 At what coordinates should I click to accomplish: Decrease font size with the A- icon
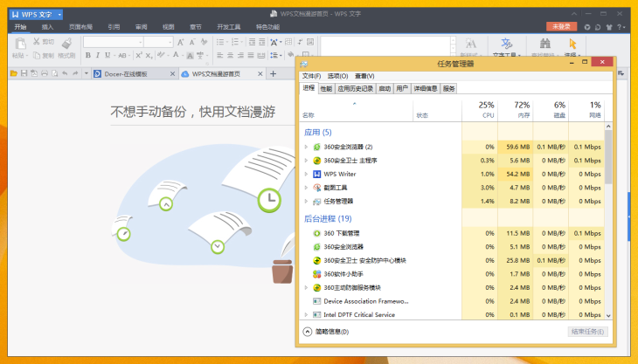[192, 42]
